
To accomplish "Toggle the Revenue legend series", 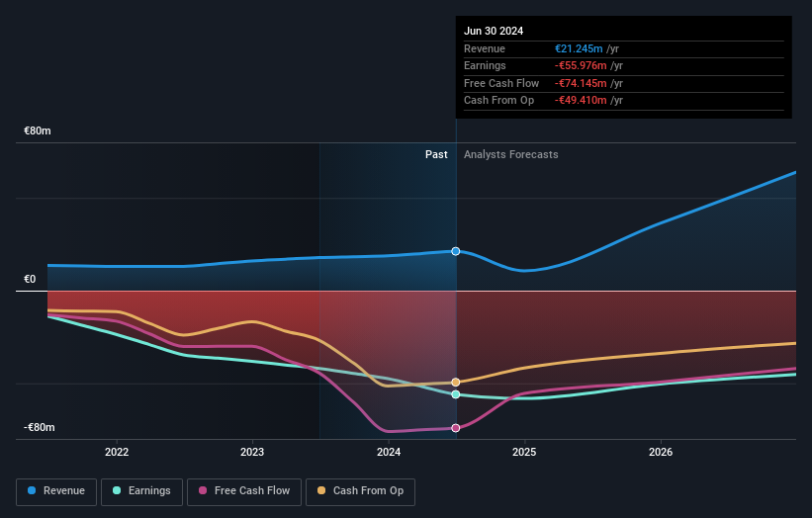I will 56,491.
